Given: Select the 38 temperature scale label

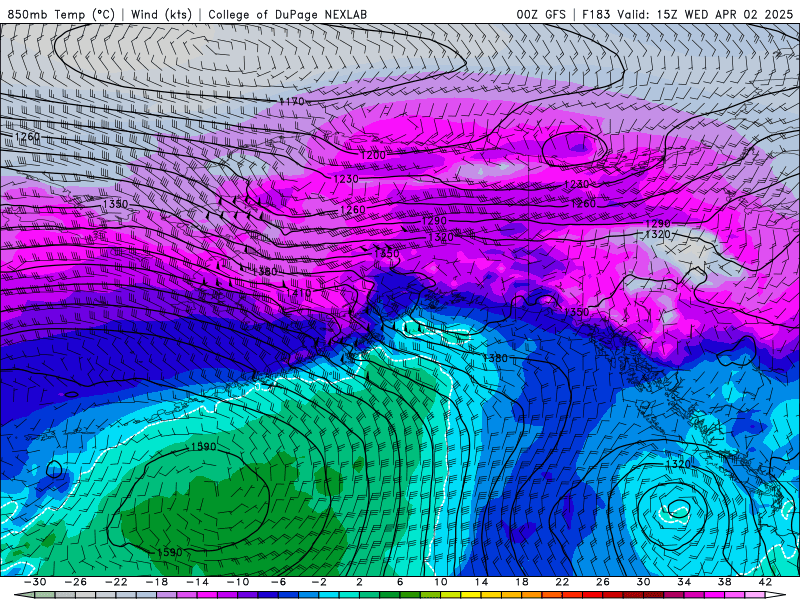Looking at the screenshot, I should pos(724,582).
